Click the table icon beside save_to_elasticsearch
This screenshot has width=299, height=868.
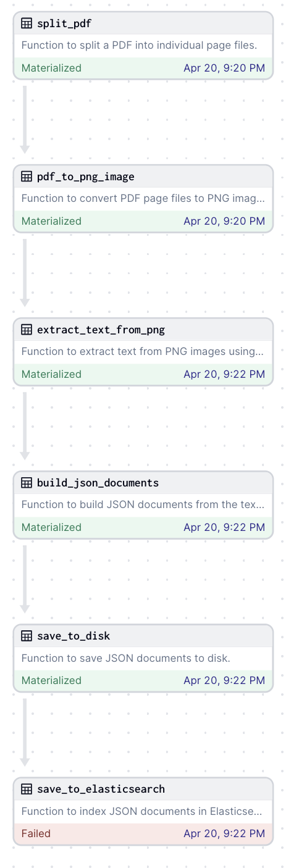click(27, 789)
